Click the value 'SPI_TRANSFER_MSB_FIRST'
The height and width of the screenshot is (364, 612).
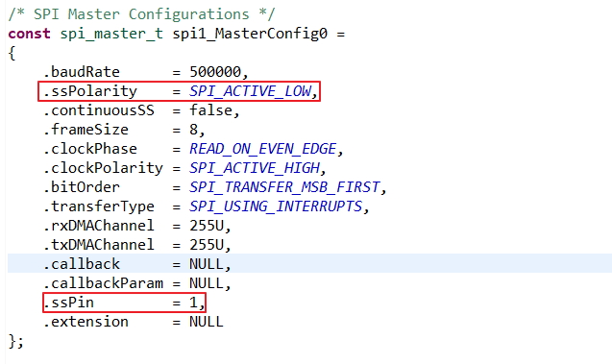284,187
